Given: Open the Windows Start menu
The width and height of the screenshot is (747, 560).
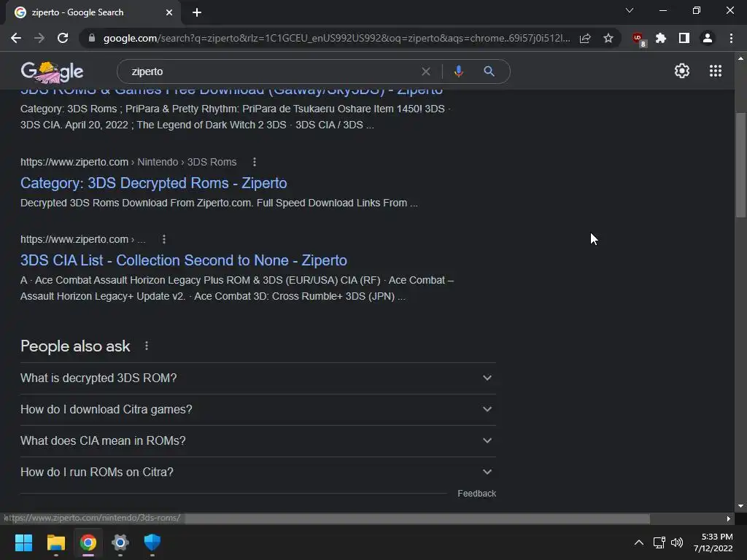Looking at the screenshot, I should (x=23, y=542).
